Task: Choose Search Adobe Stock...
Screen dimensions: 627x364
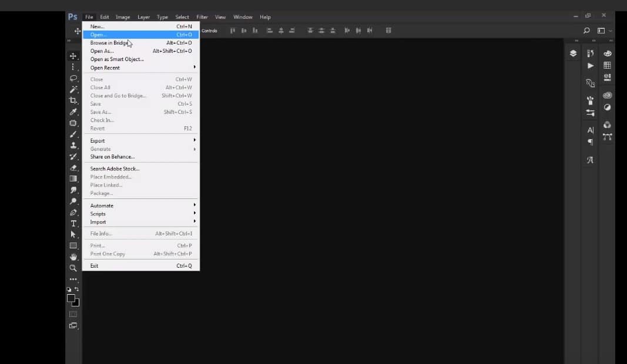Action: click(x=141, y=168)
